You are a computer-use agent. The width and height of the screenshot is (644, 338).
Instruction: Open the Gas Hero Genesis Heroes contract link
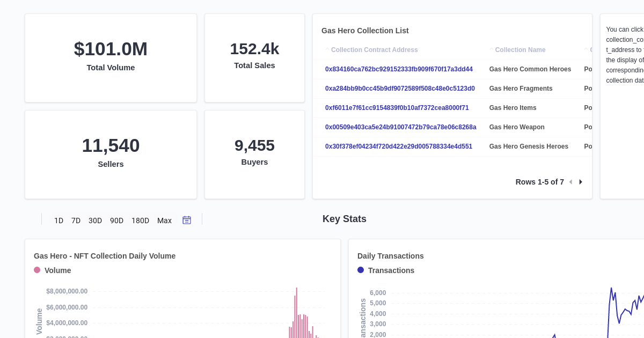tap(399, 146)
